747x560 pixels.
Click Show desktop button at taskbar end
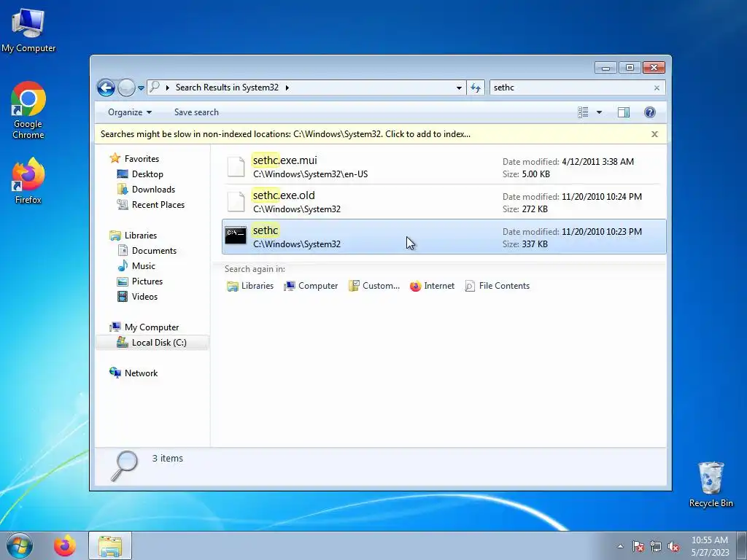point(742,545)
